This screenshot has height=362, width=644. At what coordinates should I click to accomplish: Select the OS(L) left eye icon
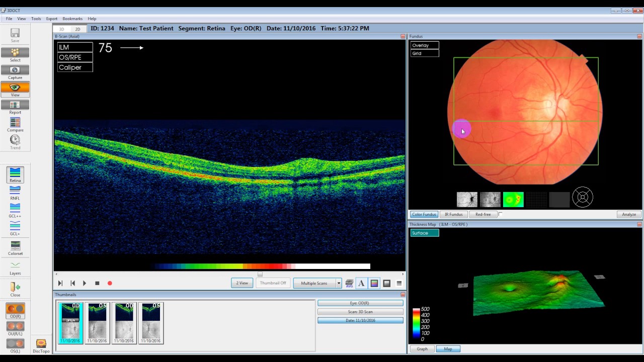[15, 343]
